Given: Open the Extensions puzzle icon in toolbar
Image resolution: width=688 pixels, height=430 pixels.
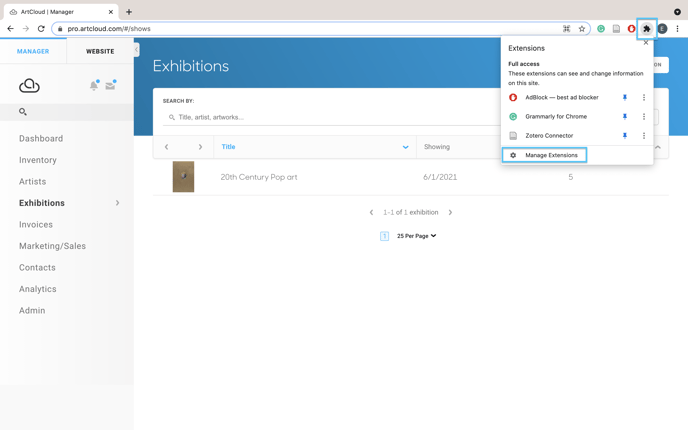Looking at the screenshot, I should coord(646,29).
